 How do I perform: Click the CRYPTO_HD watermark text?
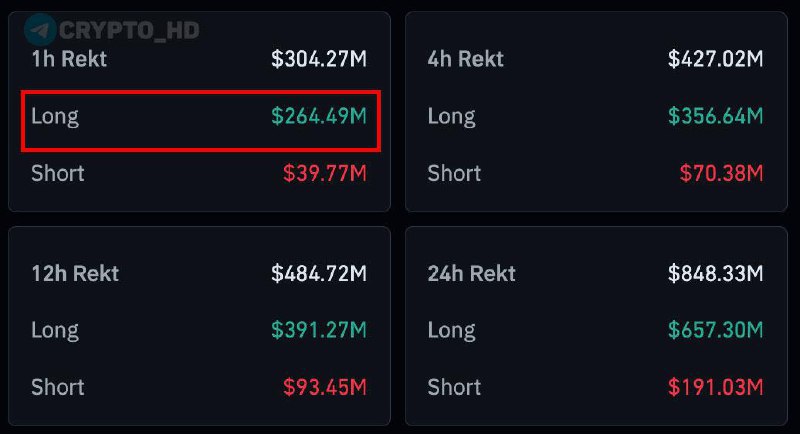129,30
